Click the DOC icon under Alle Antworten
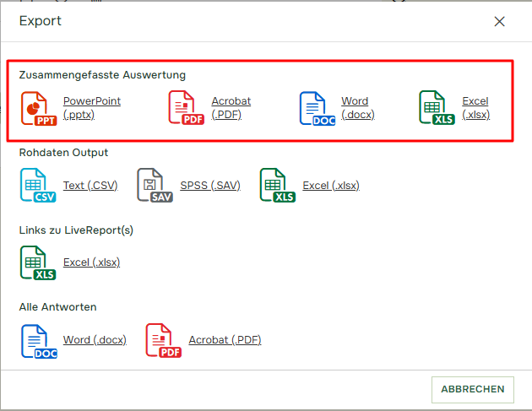This screenshot has height=411, width=532. pyautogui.click(x=38, y=340)
